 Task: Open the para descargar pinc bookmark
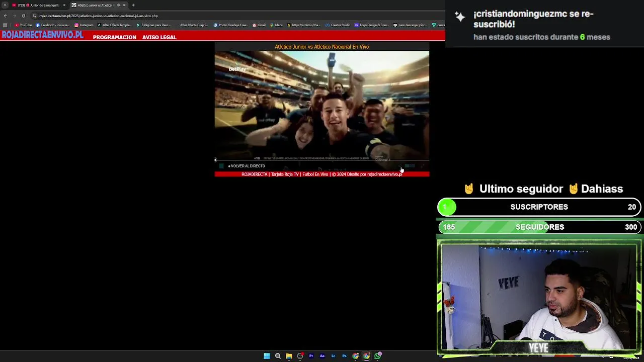click(411, 25)
